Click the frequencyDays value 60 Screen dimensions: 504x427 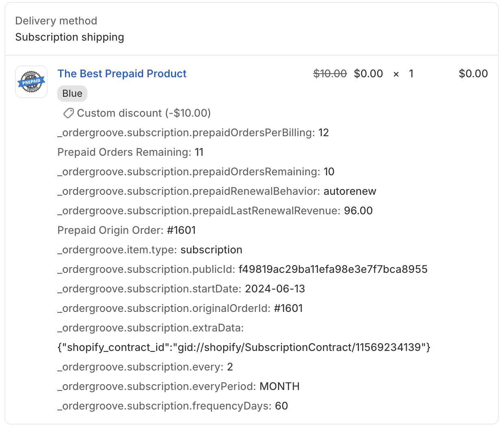point(282,406)
